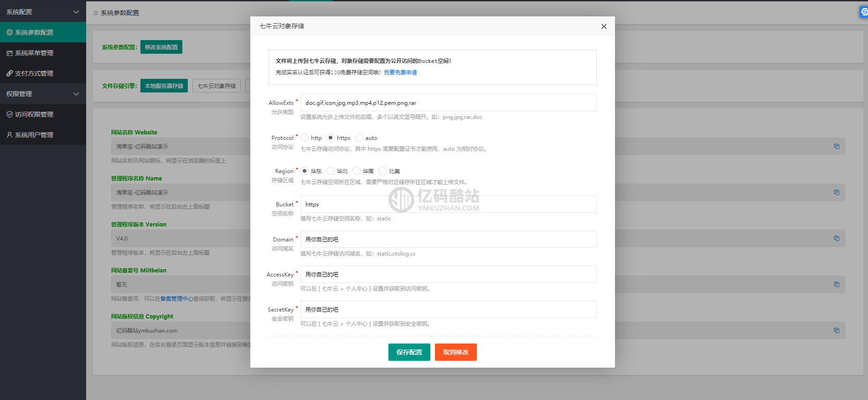Select the auto protocol radio button
This screenshot has height=400, width=868.
(359, 138)
